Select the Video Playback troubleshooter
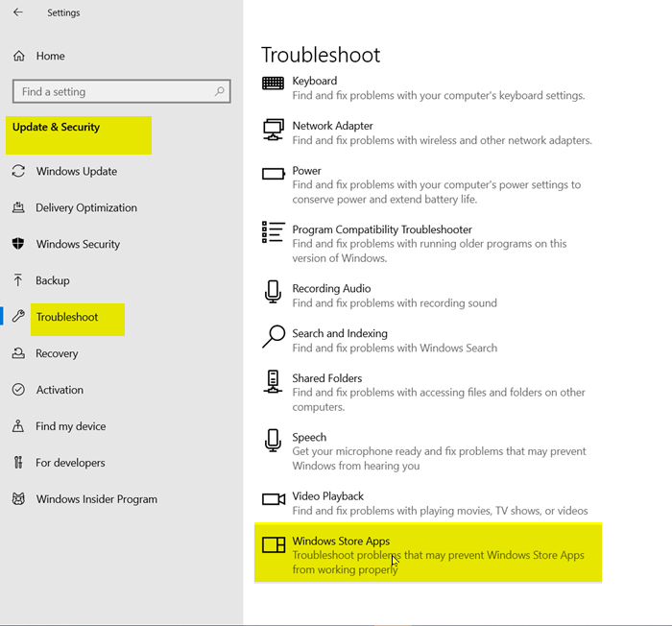Screen dimensions: 672x626 click(x=328, y=496)
